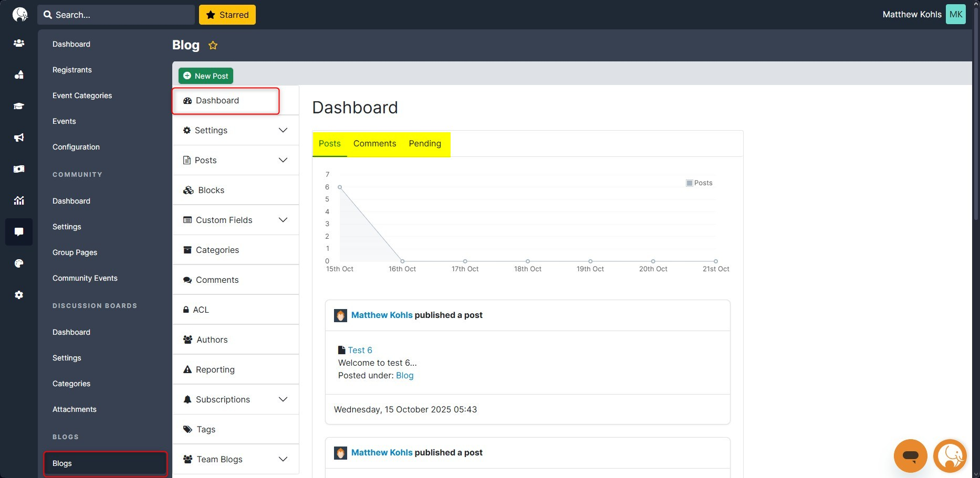Screen dimensions: 980x478
Task: Click the green New Post button
Action: (206, 76)
